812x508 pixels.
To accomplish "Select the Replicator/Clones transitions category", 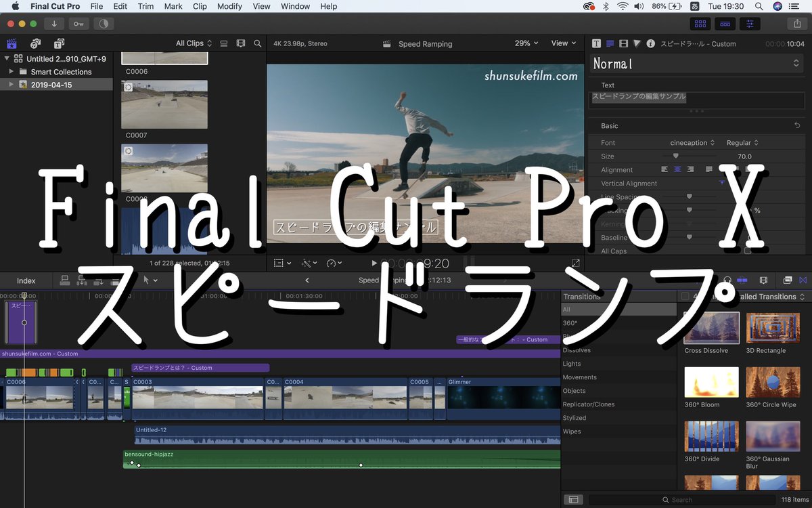I will [x=618, y=404].
